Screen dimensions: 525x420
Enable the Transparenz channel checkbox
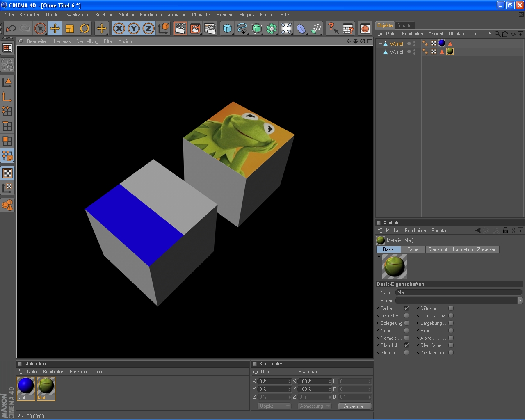click(451, 316)
